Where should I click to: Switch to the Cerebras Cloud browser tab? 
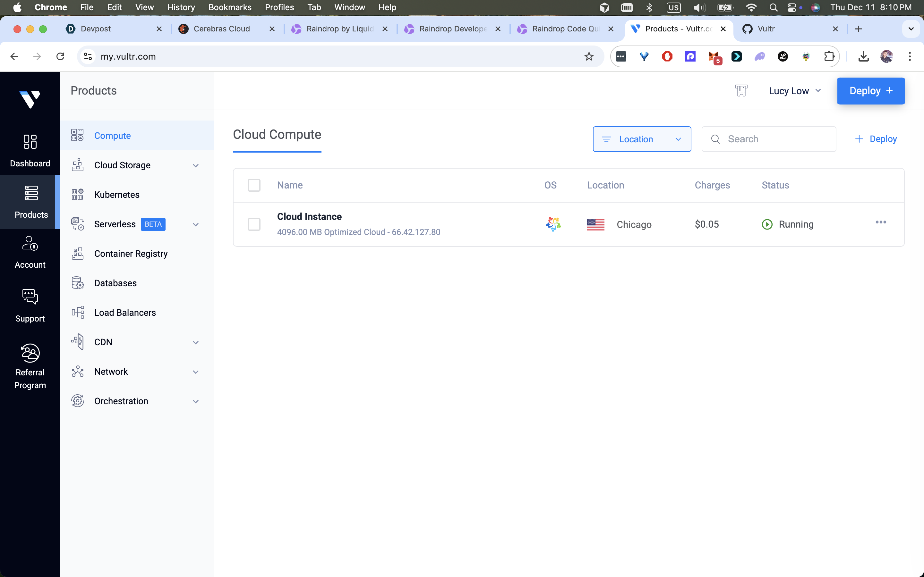pyautogui.click(x=221, y=29)
